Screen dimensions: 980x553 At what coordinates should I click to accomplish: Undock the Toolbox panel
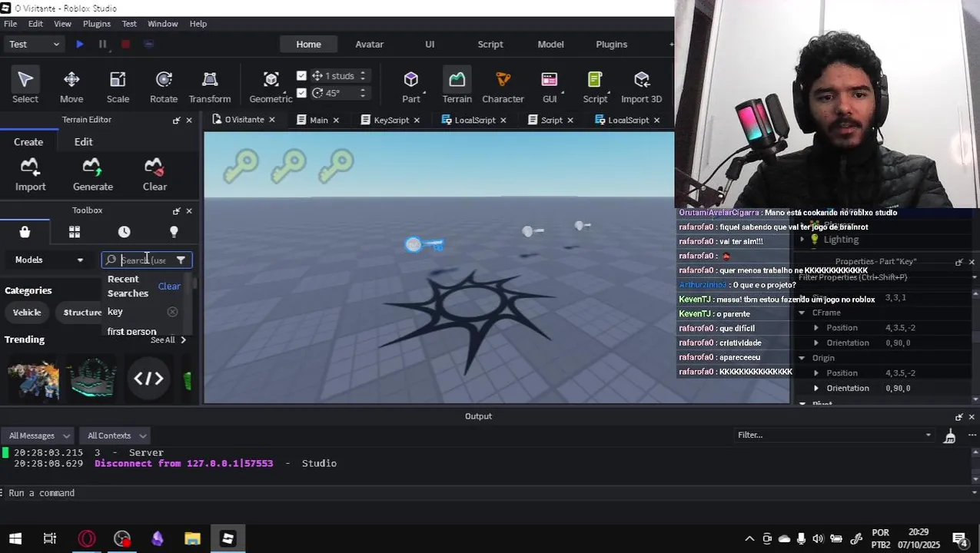(x=176, y=211)
